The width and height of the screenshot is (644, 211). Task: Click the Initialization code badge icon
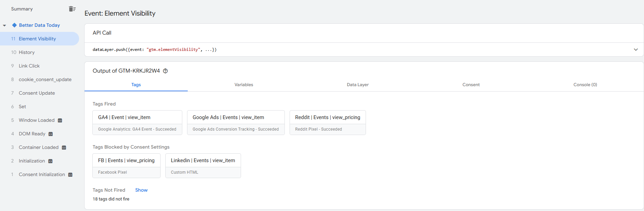click(x=50, y=161)
